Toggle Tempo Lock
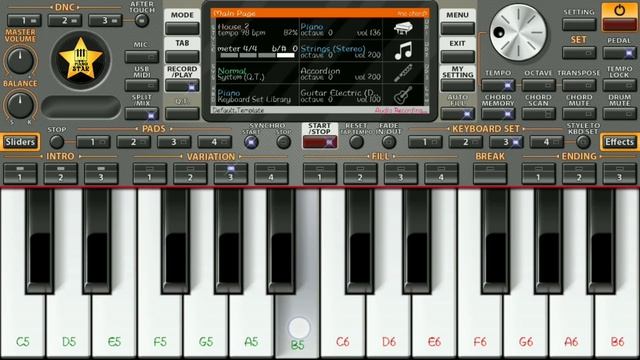The width and height of the screenshot is (640, 360). click(619, 85)
